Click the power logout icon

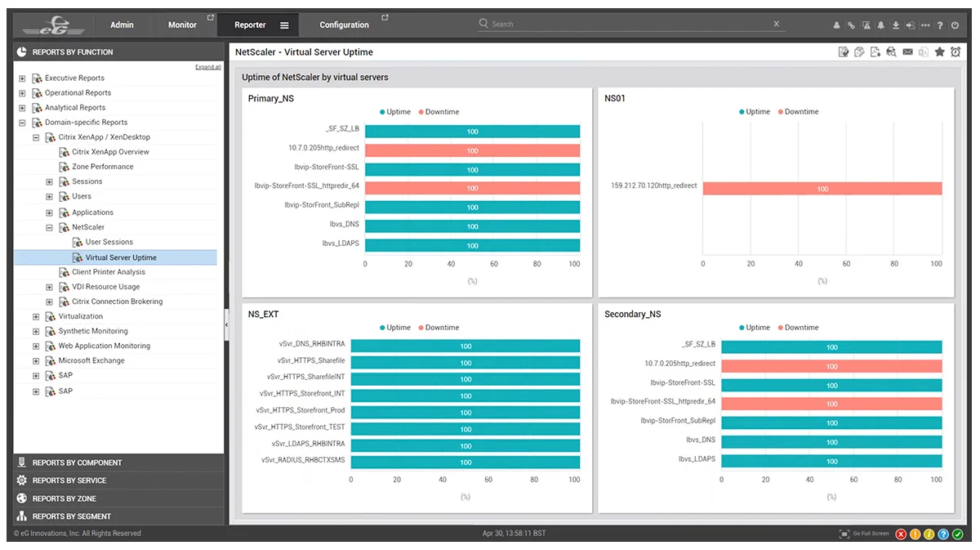pyautogui.click(x=955, y=25)
